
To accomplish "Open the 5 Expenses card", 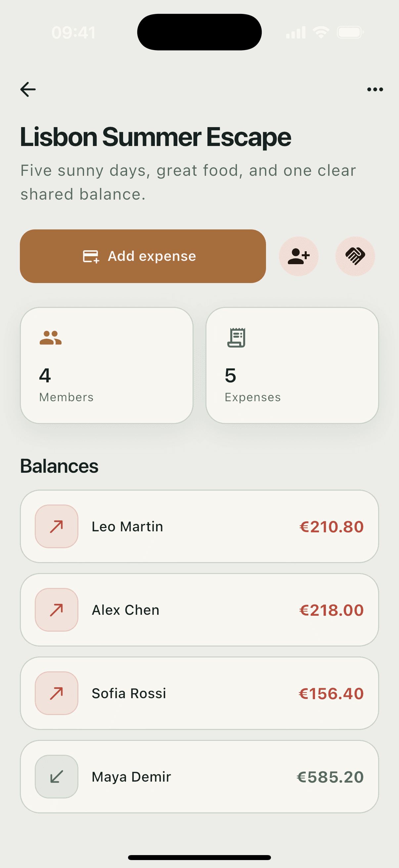I will [x=292, y=365].
